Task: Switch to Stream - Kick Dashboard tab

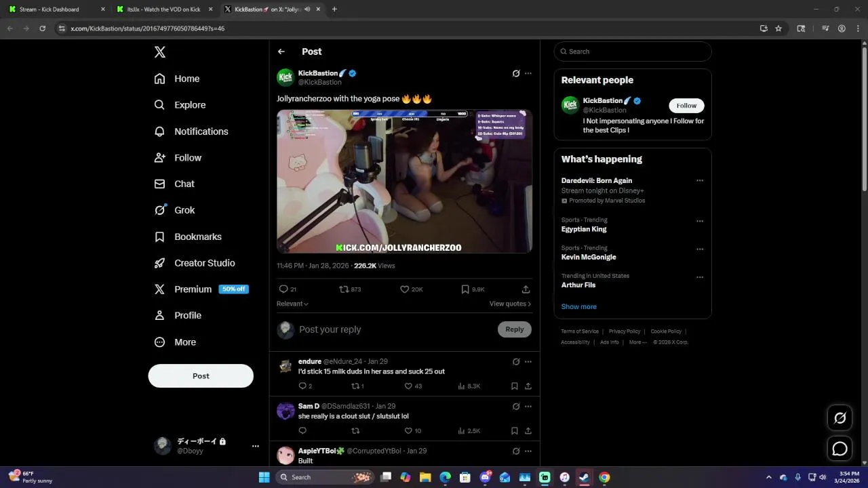Action: (57, 9)
